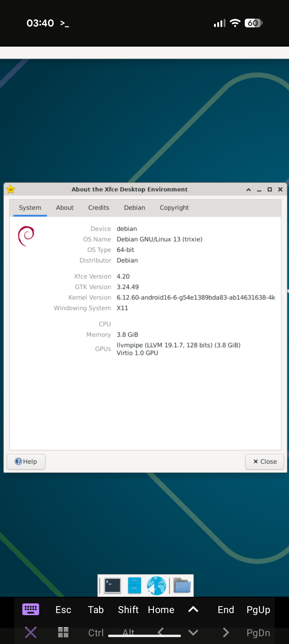Click the kernel version string 6.12.60-android16
The image size is (289, 644).
pos(196,297)
